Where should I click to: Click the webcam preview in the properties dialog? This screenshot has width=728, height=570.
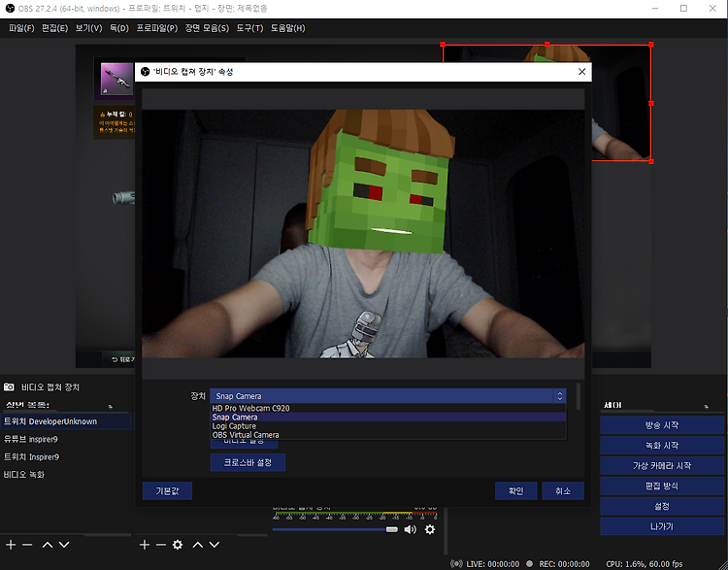pyautogui.click(x=363, y=234)
